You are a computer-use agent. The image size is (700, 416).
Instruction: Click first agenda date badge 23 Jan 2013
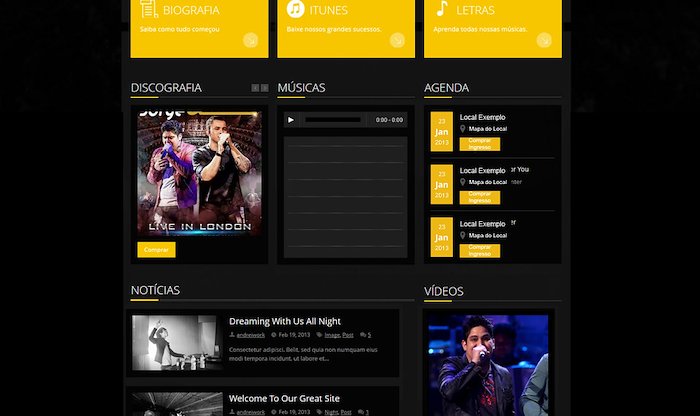[x=442, y=132]
